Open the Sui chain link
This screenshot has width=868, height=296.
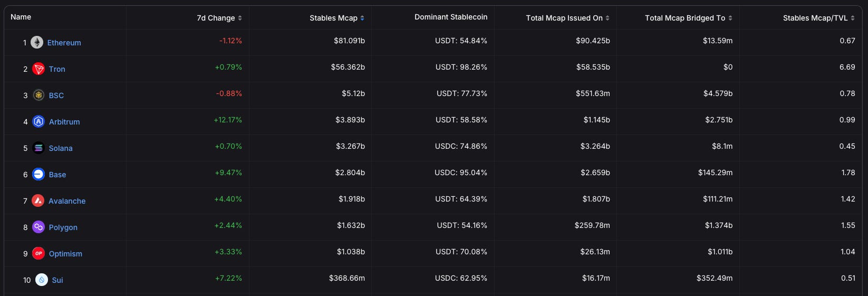pyautogui.click(x=57, y=280)
